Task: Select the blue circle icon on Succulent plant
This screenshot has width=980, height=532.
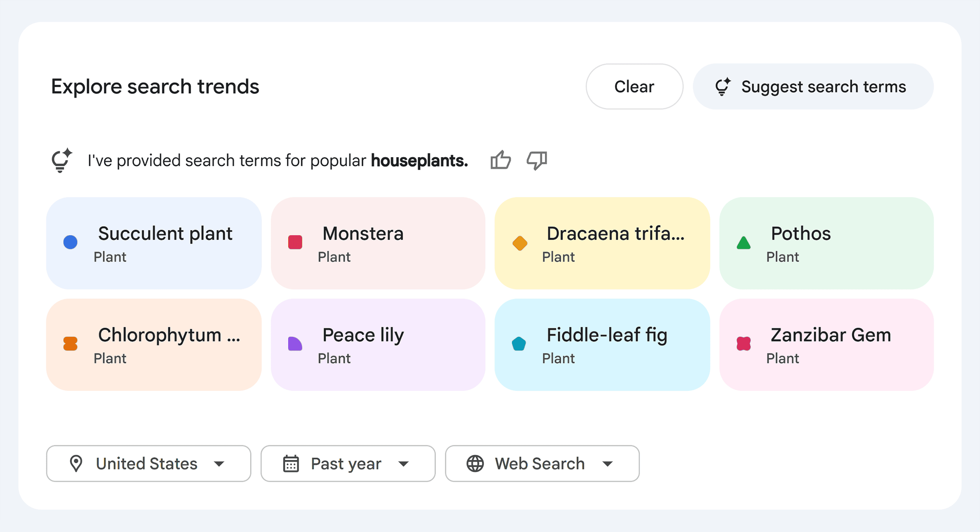Action: pyautogui.click(x=70, y=242)
